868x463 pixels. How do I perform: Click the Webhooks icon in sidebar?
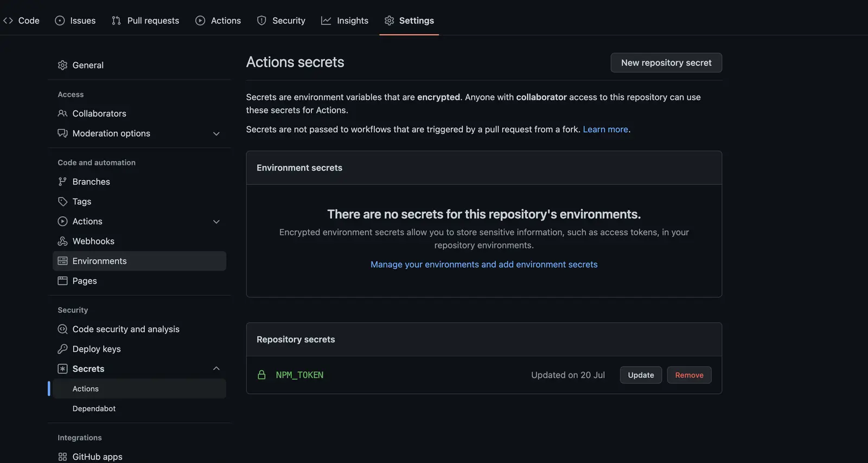tap(62, 241)
